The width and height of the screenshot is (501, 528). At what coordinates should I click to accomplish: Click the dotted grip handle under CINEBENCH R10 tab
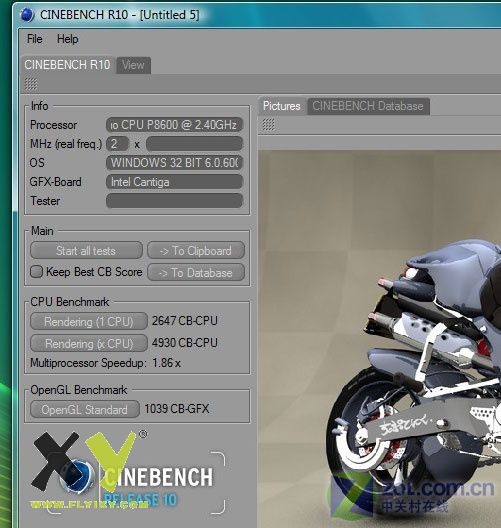click(x=31, y=84)
